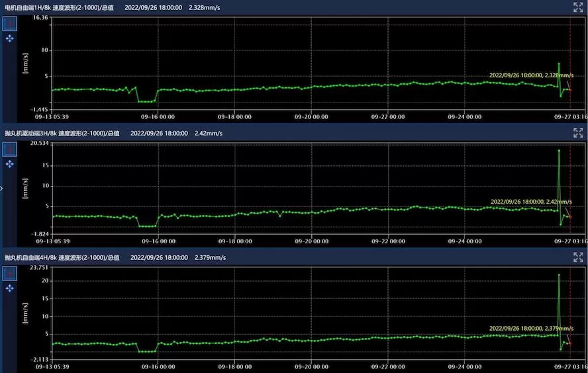Click the 抛丸机驱动端3H/8k chart title
The width and height of the screenshot is (588, 373).
pyautogui.click(x=62, y=133)
